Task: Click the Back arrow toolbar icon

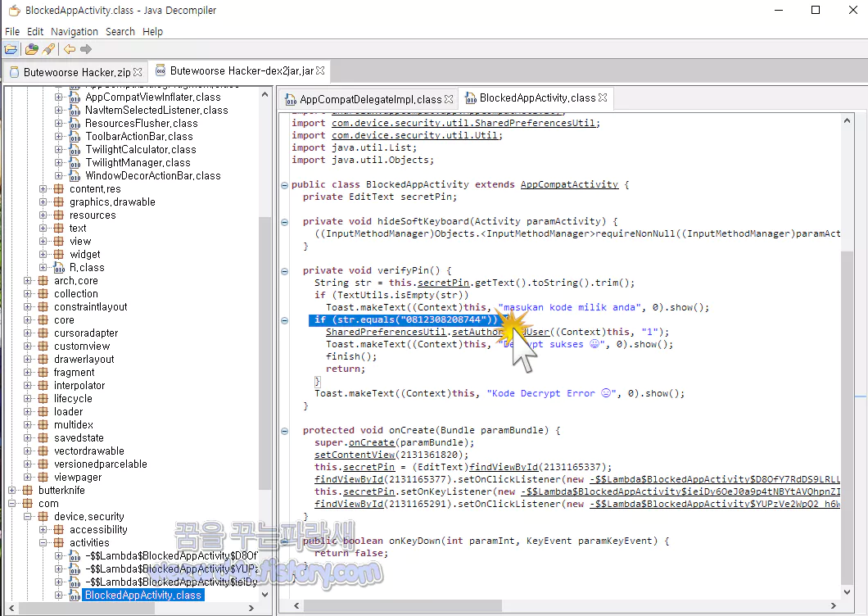Action: [x=70, y=49]
